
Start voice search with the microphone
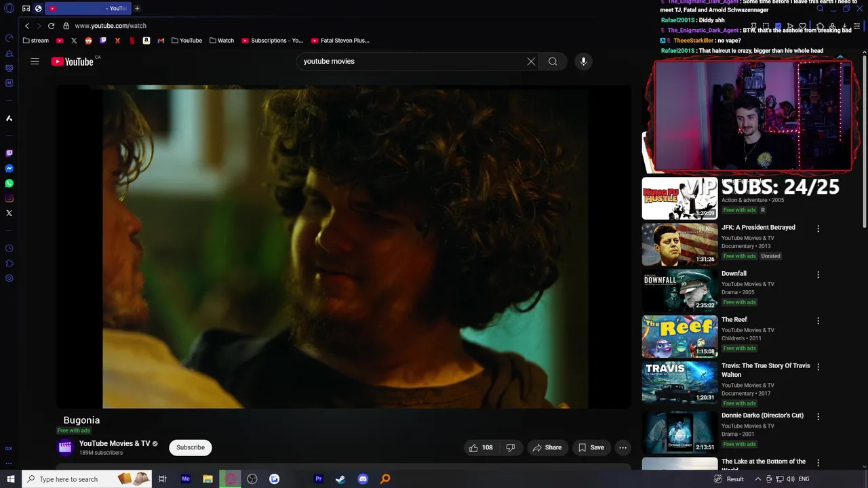[x=583, y=61]
